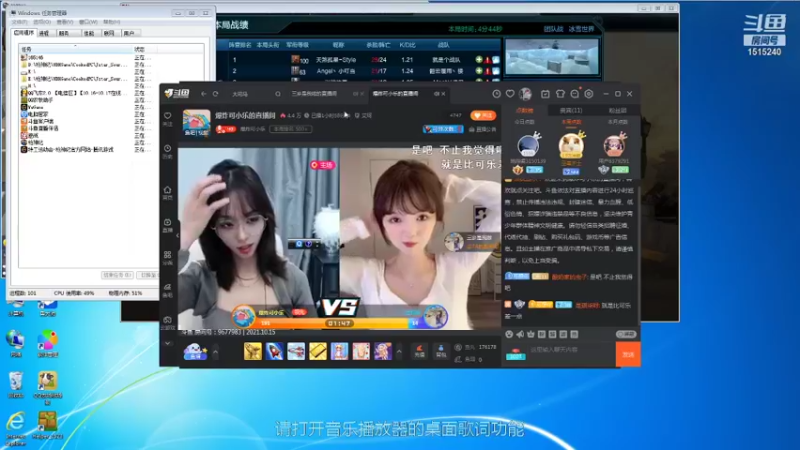Go back using Douyu's back arrow

204,94
